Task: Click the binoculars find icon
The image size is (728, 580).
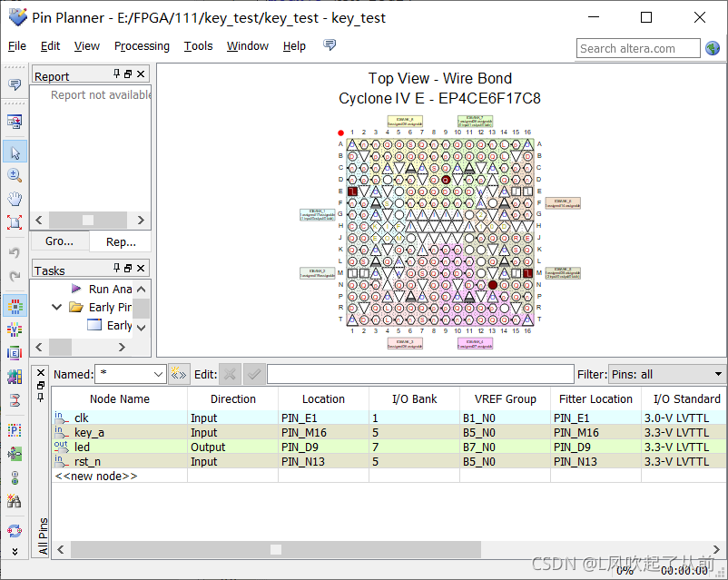Action: 15,501
